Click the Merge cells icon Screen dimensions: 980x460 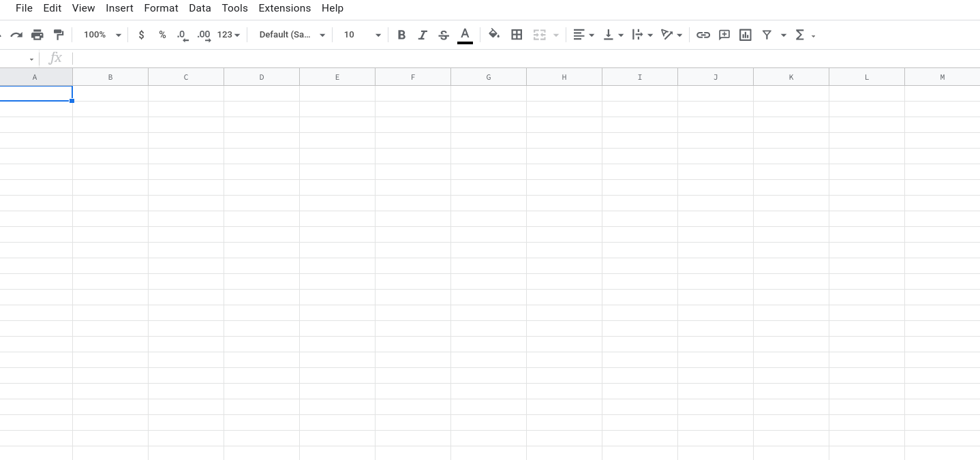[x=540, y=35]
